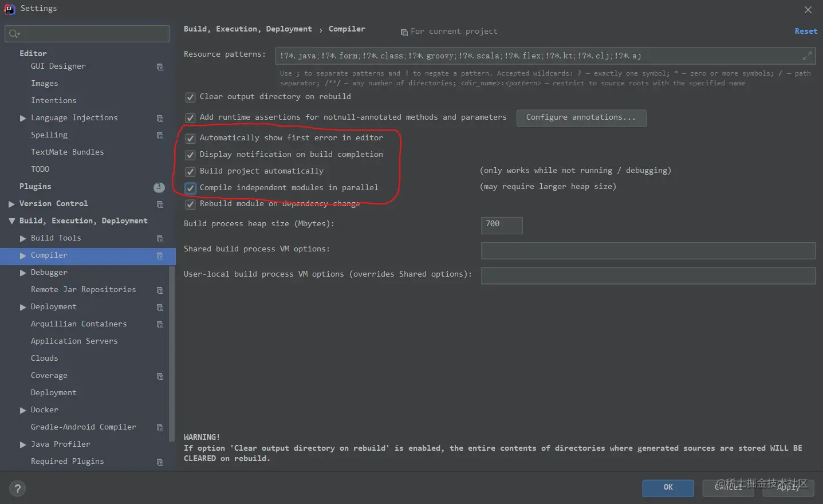Click the Cancel button
Screen dimensions: 823x504
[x=728, y=488]
